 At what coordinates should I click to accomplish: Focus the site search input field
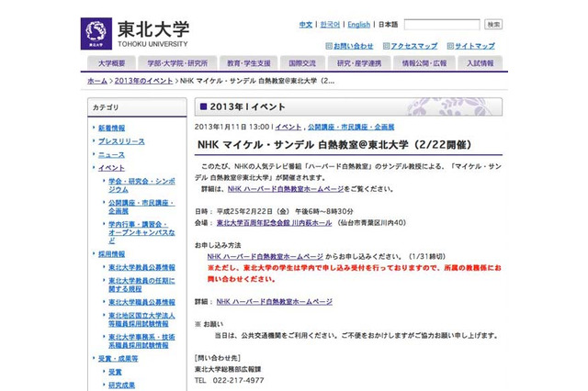click(442, 25)
